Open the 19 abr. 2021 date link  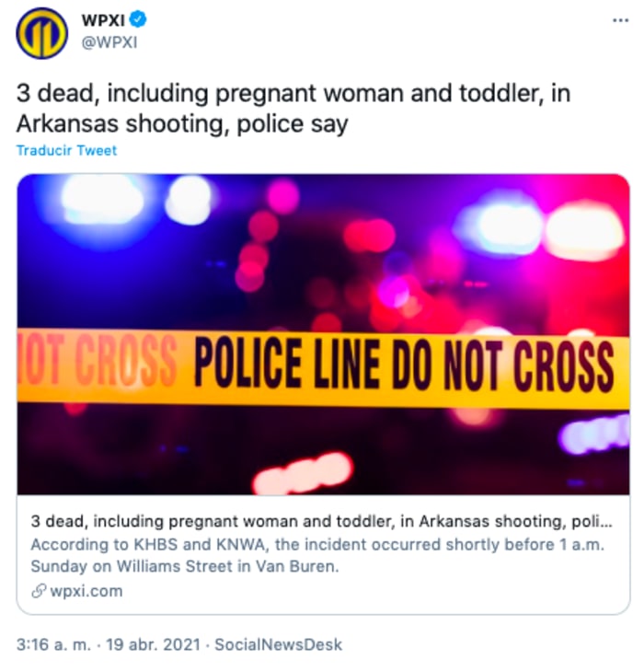coord(154,644)
